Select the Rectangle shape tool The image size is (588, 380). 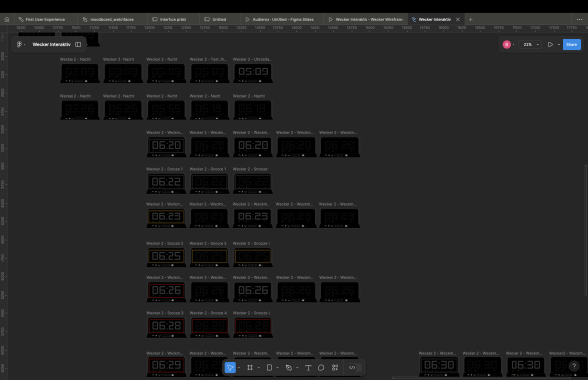[269, 368]
